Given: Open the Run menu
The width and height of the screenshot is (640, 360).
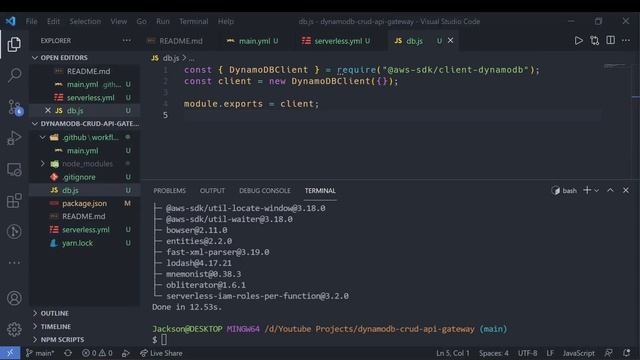Looking at the screenshot, I should point(162,21).
